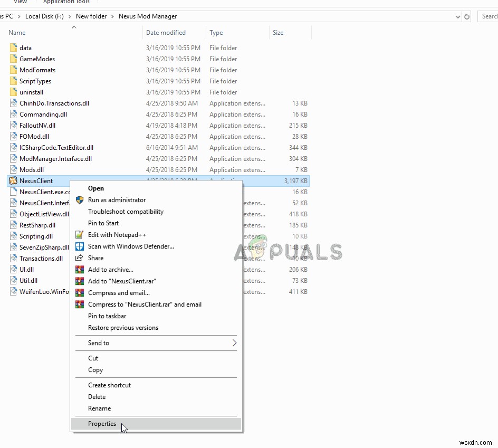Refresh the current folder view
The width and height of the screenshot is (498, 448).
(x=466, y=16)
